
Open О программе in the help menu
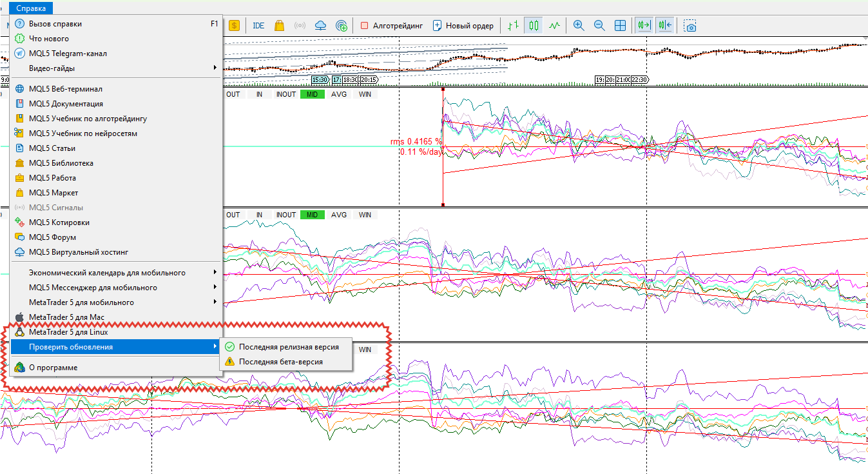(53, 368)
